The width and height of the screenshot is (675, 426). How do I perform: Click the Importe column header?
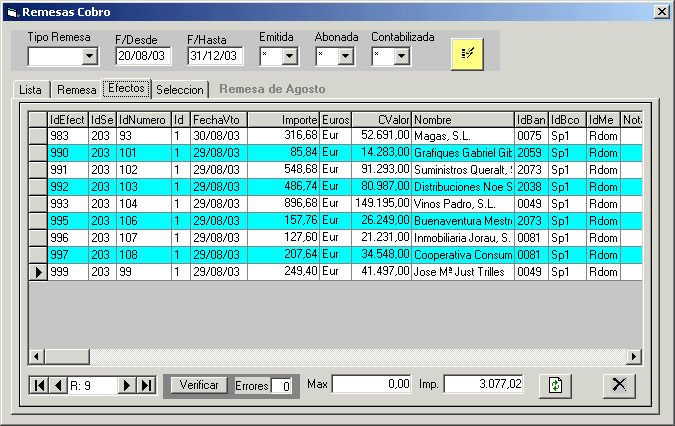[283, 119]
